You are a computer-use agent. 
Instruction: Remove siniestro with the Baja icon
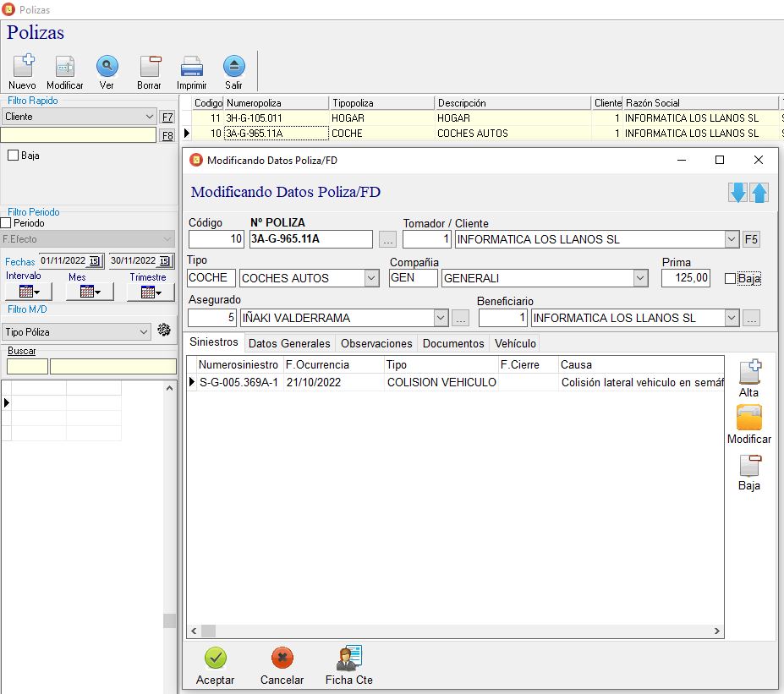(x=749, y=465)
